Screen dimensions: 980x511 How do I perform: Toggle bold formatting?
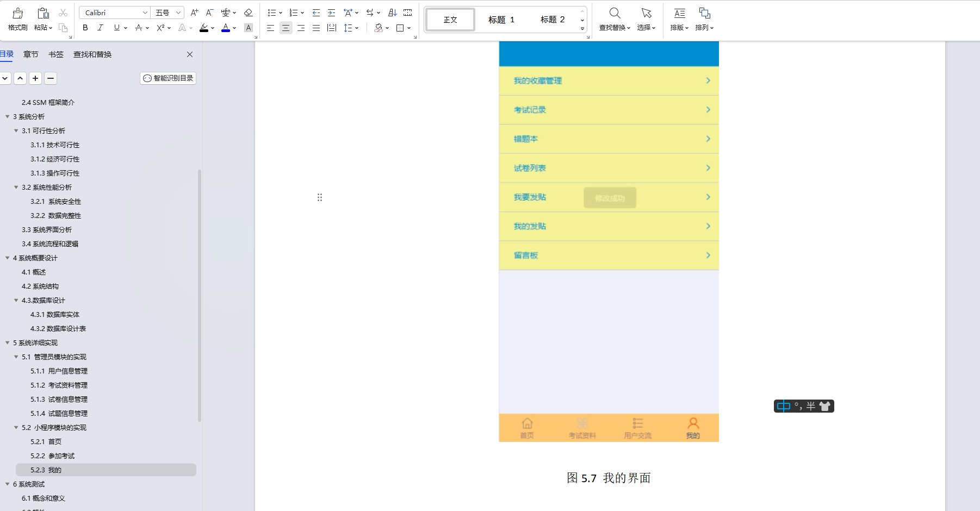(85, 28)
